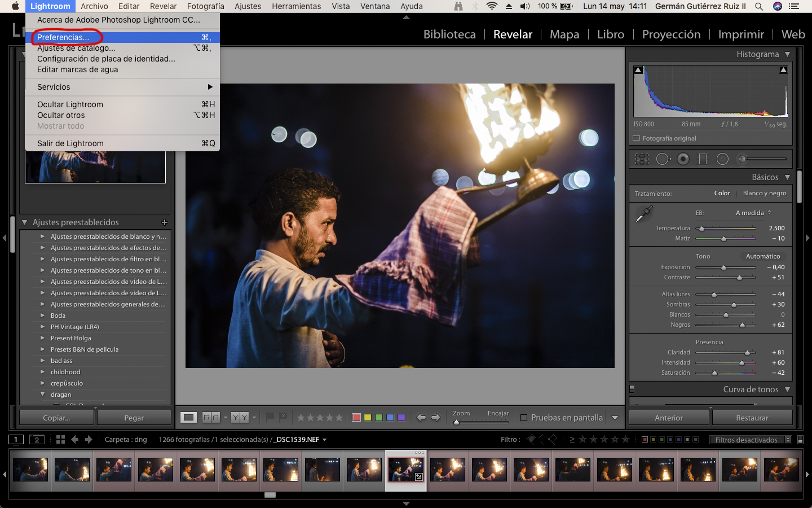Screen dimensions: 812x508
Task: Select the first filmstrip thumbnail
Action: point(30,470)
